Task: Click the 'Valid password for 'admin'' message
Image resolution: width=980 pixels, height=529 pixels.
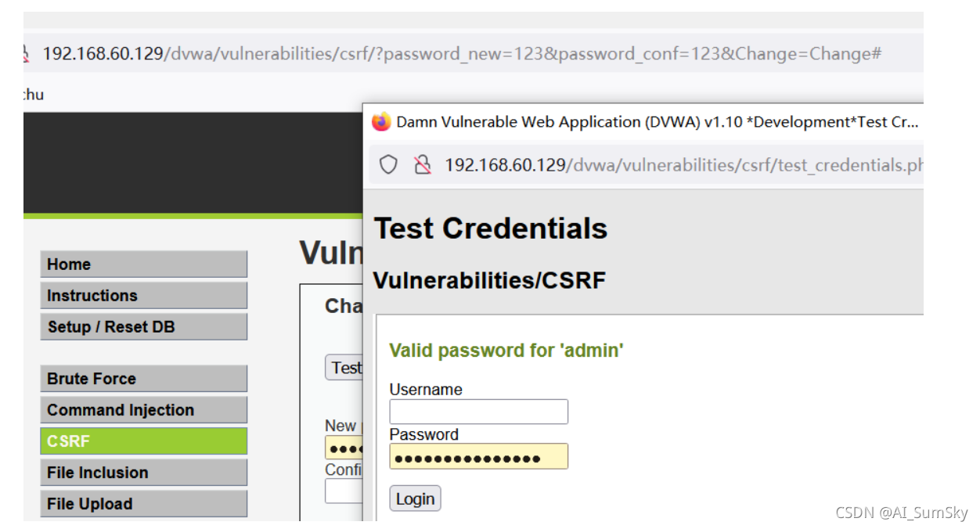Action: 506,350
